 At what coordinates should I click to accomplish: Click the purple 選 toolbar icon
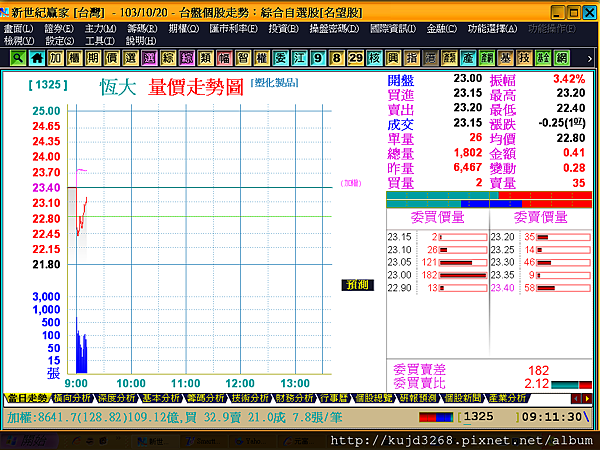coord(149,58)
